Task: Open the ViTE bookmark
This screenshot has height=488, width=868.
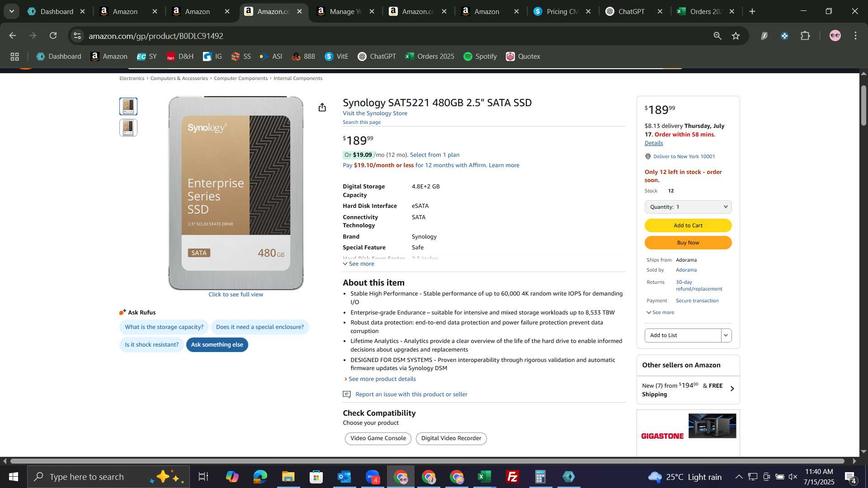Action: tap(336, 56)
